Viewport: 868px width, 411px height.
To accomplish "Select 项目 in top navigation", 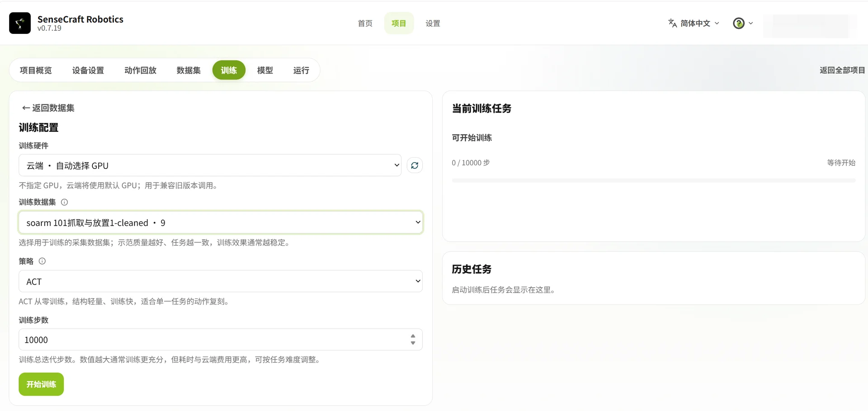I will (x=399, y=23).
